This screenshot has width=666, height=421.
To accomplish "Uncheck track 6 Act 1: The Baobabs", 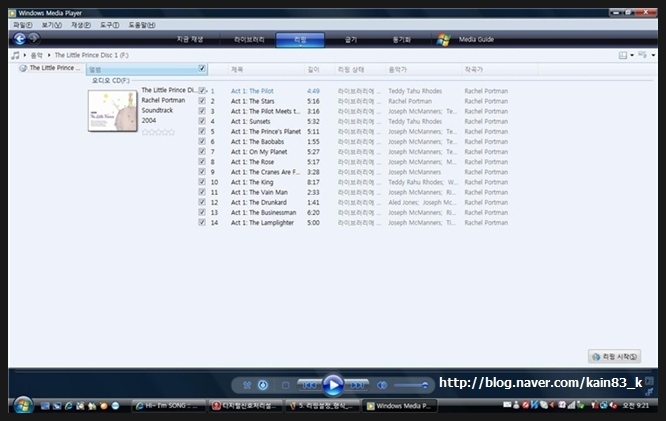I will tap(202, 141).
